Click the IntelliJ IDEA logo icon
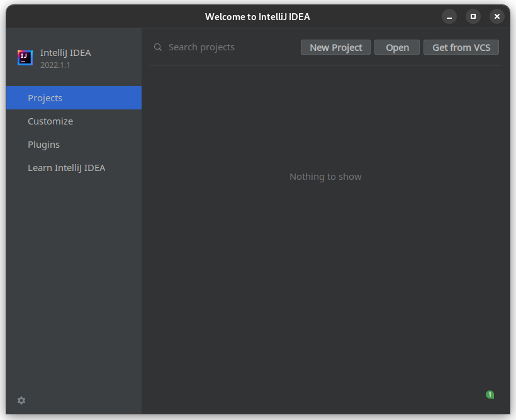The image size is (516, 420). tap(25, 58)
